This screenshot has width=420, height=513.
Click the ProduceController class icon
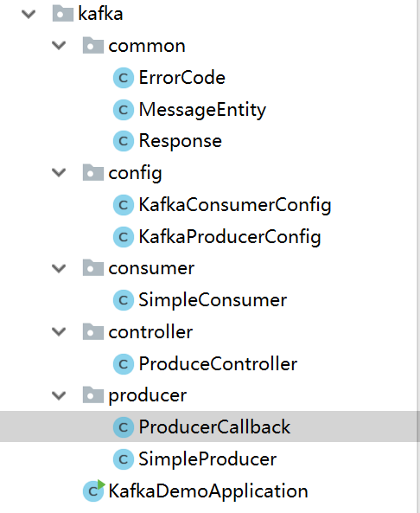point(124,364)
